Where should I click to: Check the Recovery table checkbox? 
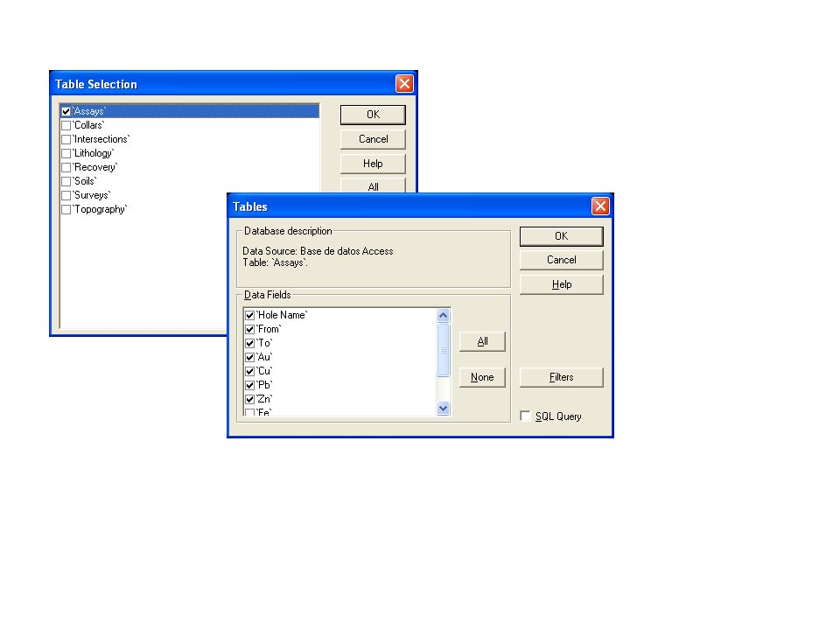coord(66,167)
